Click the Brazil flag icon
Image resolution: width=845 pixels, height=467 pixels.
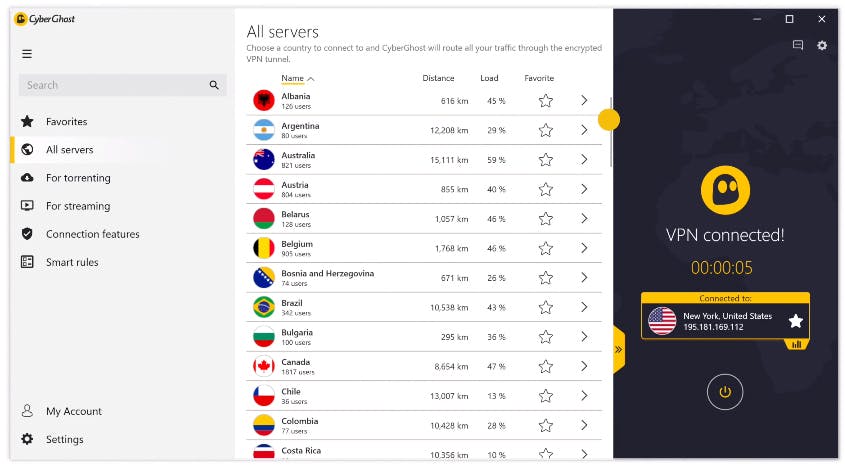pyautogui.click(x=264, y=306)
